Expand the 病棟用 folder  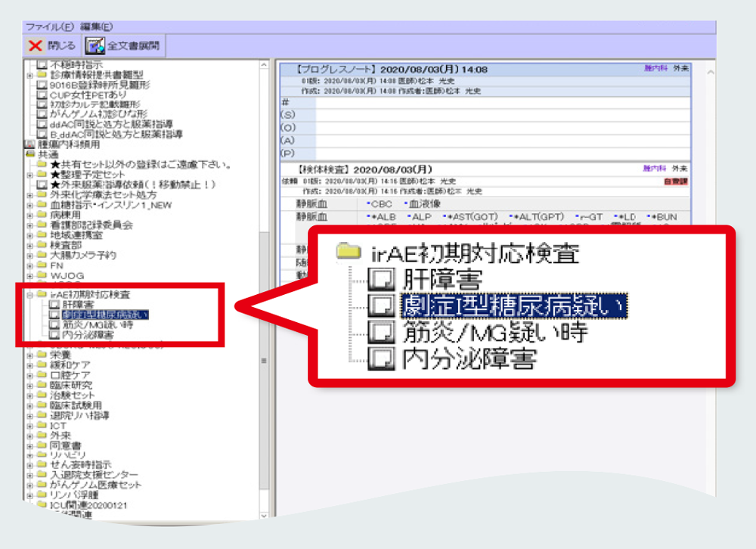click(x=30, y=216)
